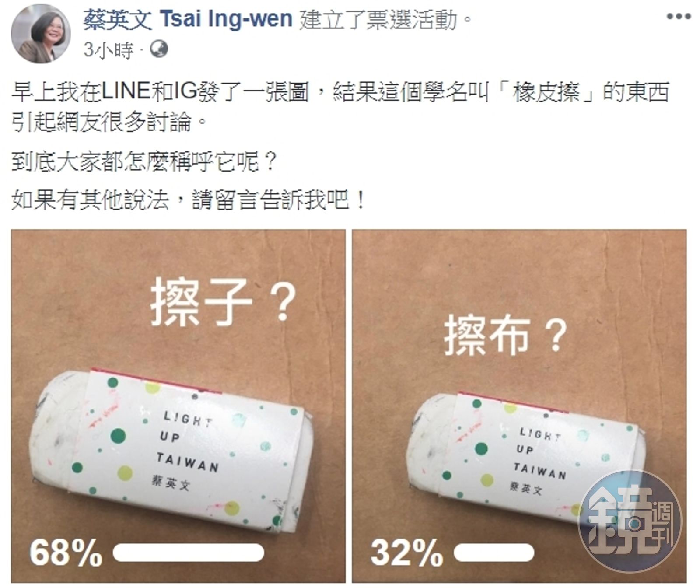Click the 「橡皮擦」 word in the post

point(546,92)
